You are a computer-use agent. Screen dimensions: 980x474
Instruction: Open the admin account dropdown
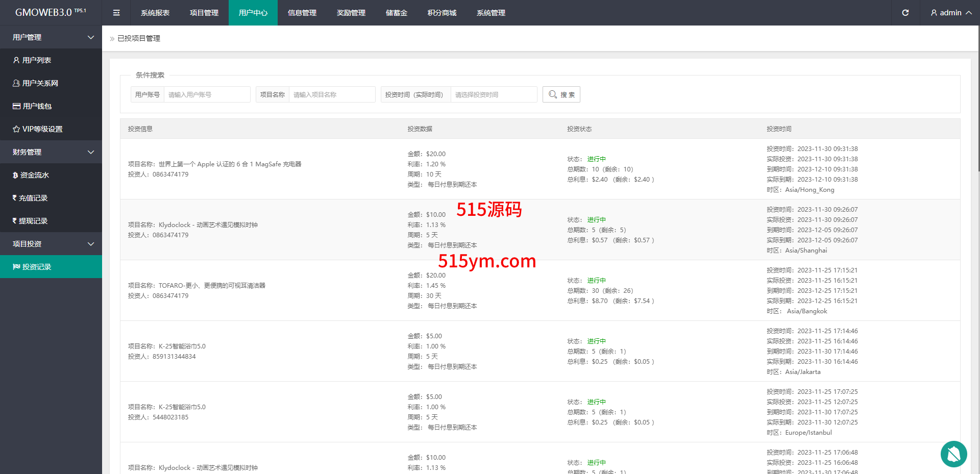950,13
